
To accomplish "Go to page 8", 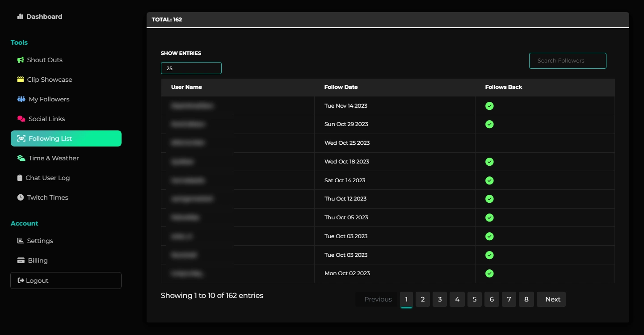I will click(526, 299).
